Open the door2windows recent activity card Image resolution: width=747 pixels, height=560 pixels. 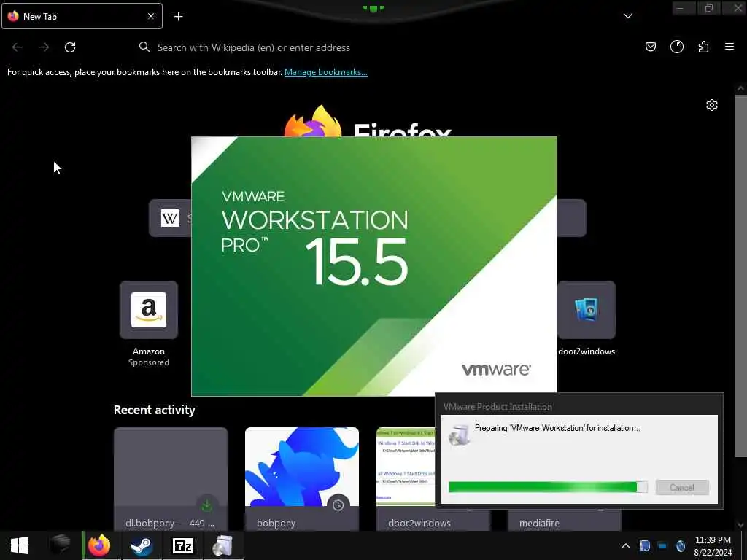click(x=405, y=478)
